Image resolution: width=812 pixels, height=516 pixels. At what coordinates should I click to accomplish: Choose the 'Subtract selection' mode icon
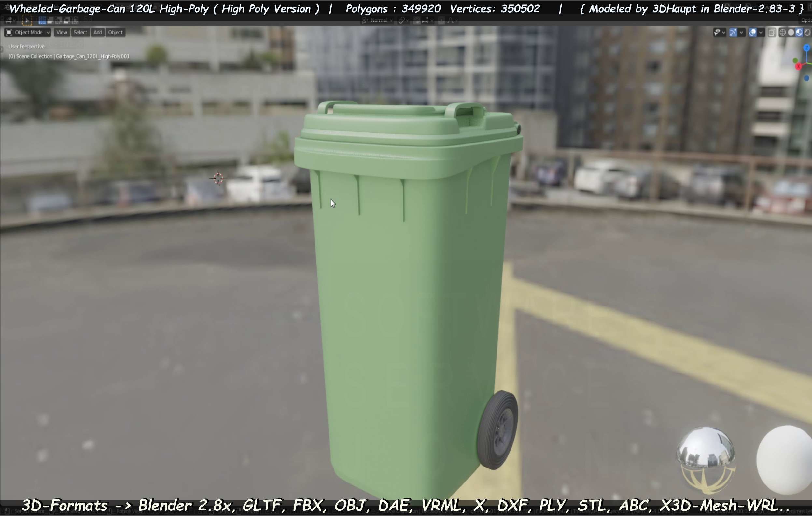pos(58,20)
